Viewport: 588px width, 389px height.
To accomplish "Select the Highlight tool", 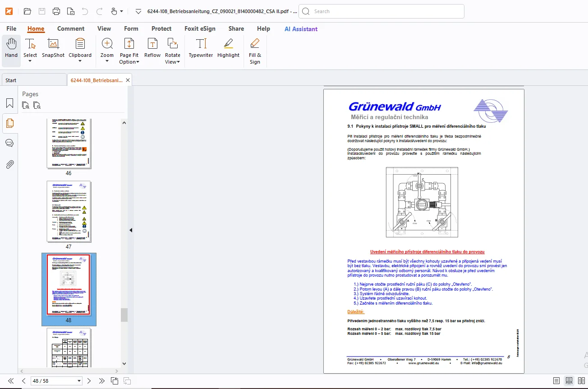I will point(228,48).
